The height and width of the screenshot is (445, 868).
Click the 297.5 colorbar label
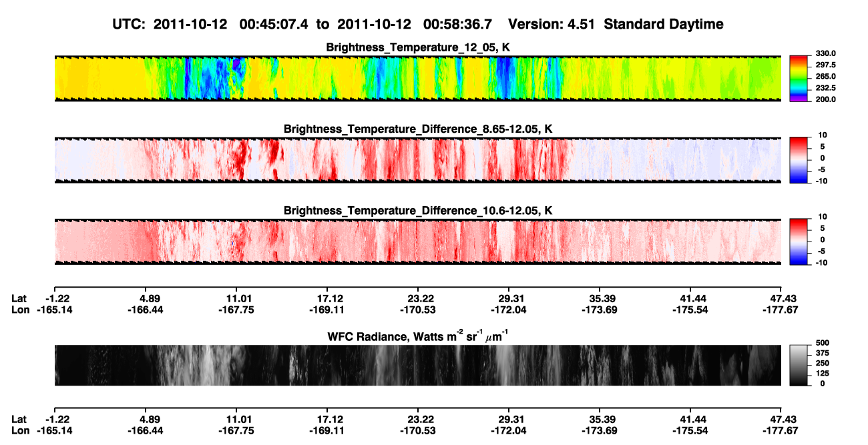pos(826,65)
